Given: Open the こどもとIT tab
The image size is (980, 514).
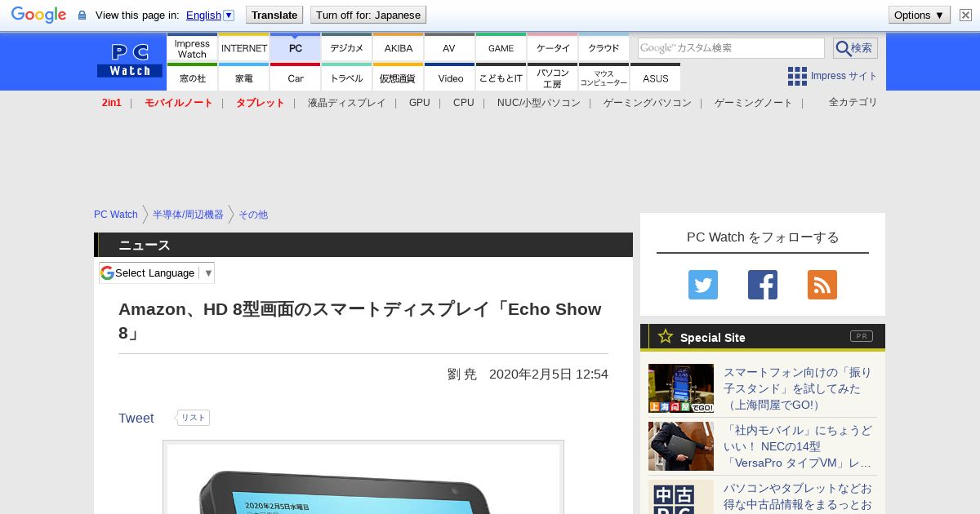Looking at the screenshot, I should [x=501, y=78].
